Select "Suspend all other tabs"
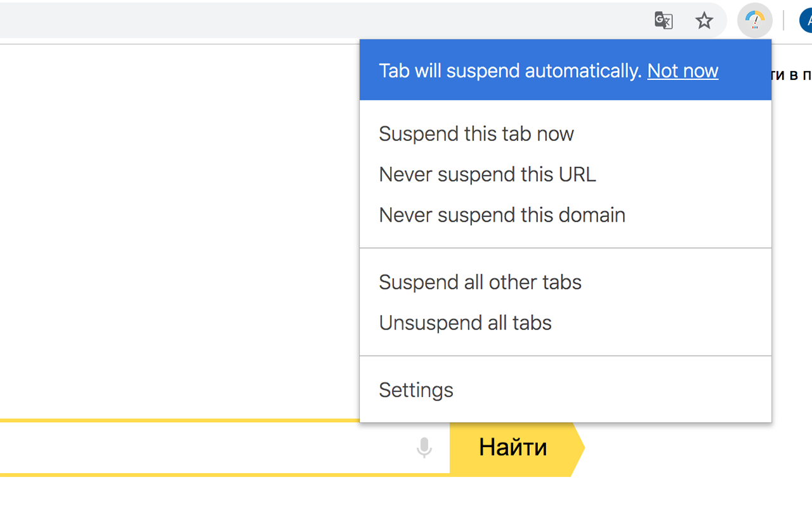Image resolution: width=812 pixels, height=508 pixels. click(480, 282)
